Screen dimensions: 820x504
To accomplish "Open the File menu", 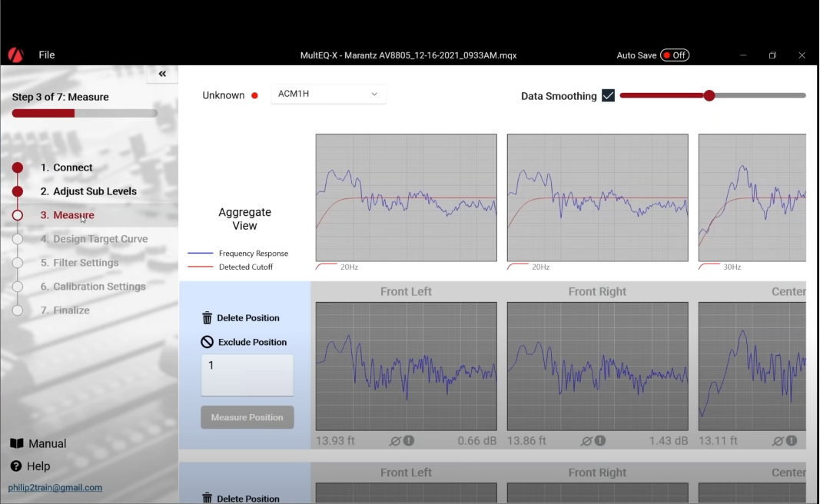I will click(x=47, y=55).
